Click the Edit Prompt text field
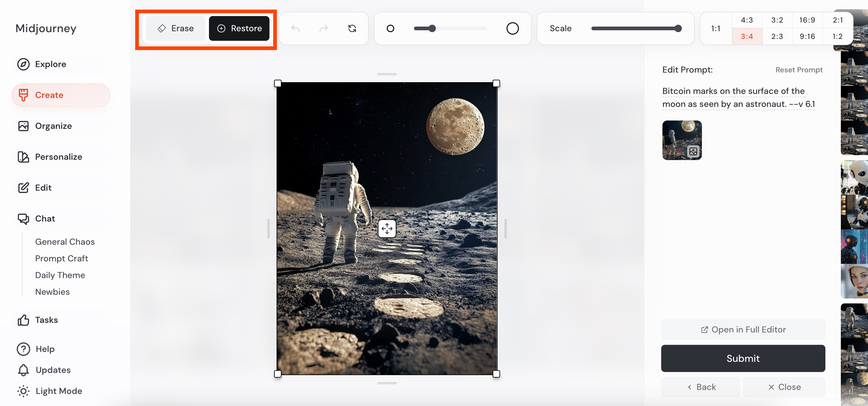 [738, 97]
